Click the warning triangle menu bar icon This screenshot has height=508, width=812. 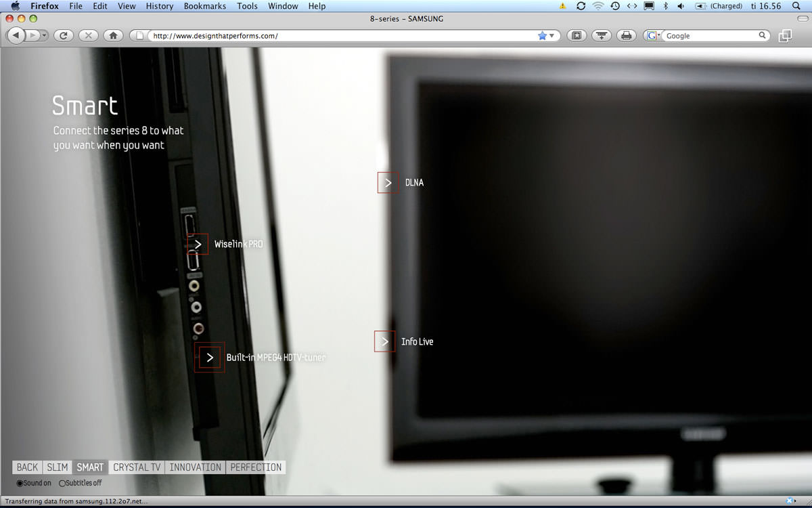[562, 6]
